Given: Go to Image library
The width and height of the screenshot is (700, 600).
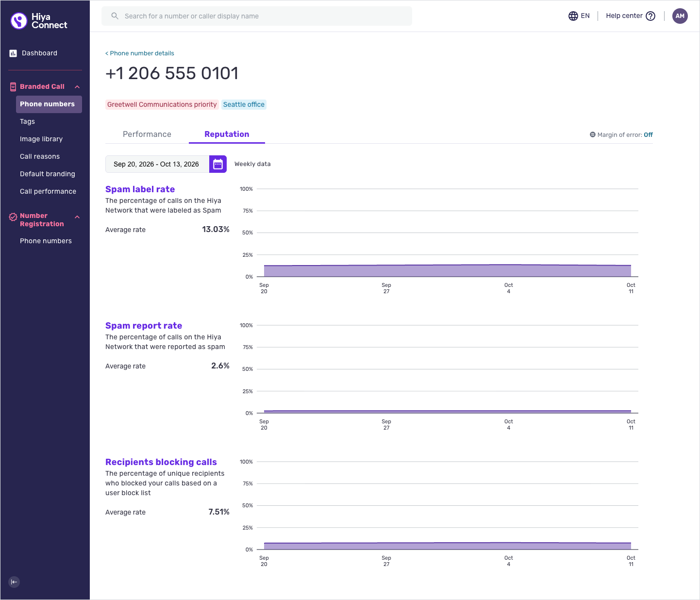Looking at the screenshot, I should [41, 139].
